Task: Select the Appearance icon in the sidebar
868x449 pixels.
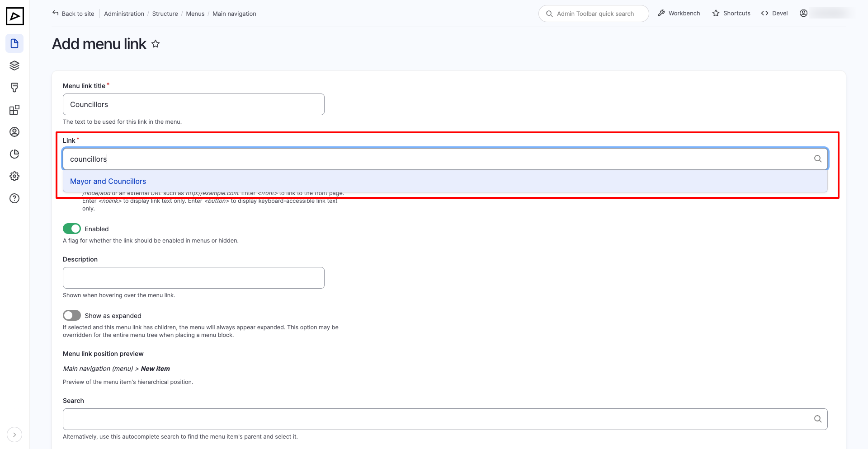Action: point(14,87)
